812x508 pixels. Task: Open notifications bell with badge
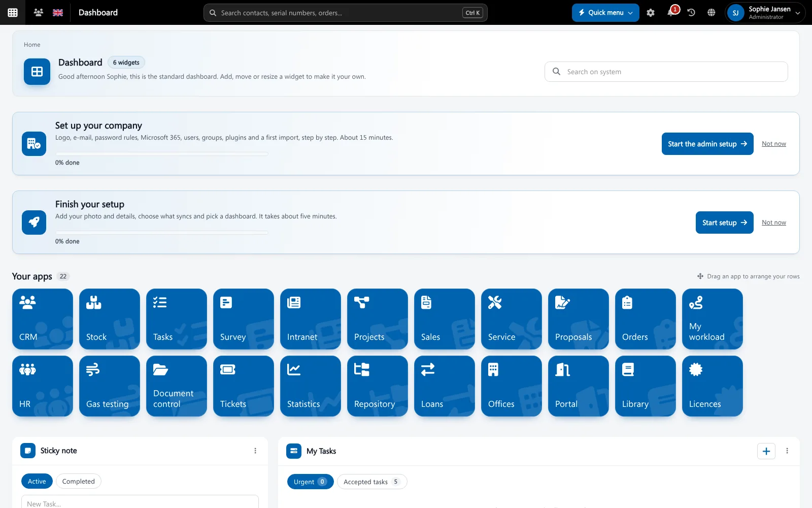point(671,12)
